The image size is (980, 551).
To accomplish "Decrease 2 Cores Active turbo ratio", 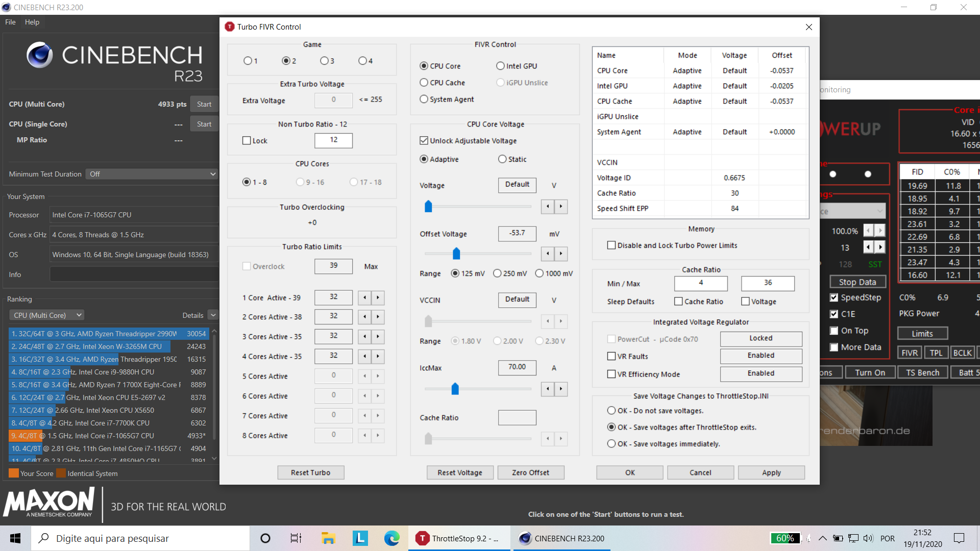I will [x=365, y=317].
